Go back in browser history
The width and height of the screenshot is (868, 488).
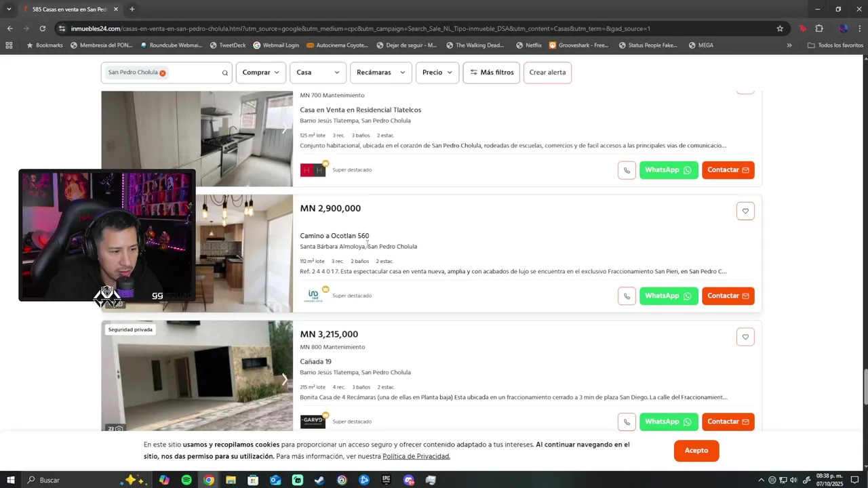tap(9, 28)
